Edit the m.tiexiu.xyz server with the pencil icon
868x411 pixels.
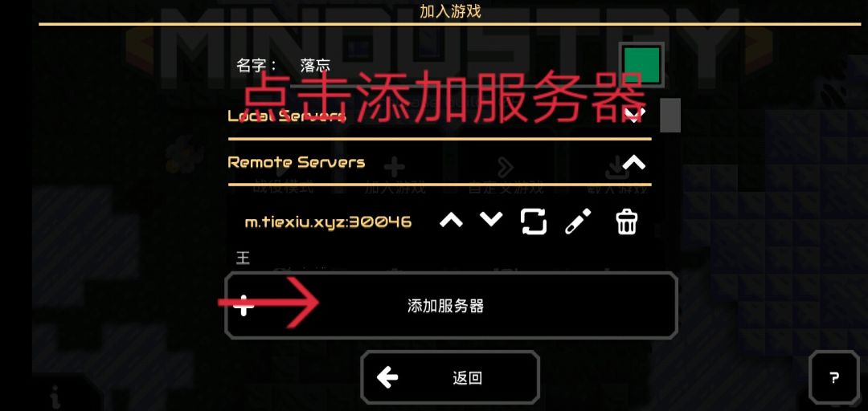click(578, 222)
